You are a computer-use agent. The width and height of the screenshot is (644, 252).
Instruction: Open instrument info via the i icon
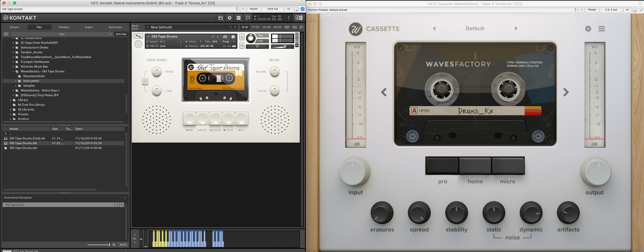pyautogui.click(x=233, y=37)
